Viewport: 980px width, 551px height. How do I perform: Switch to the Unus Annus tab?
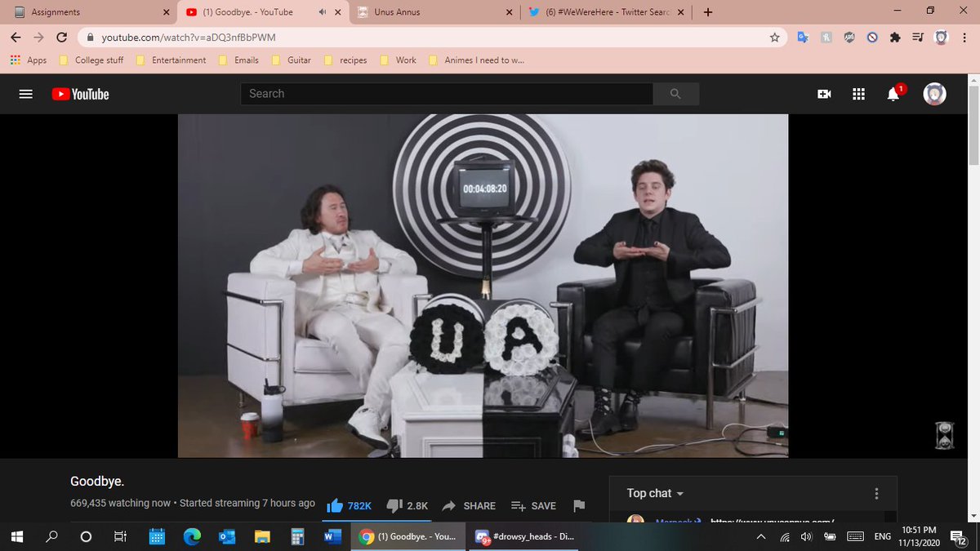[425, 11]
